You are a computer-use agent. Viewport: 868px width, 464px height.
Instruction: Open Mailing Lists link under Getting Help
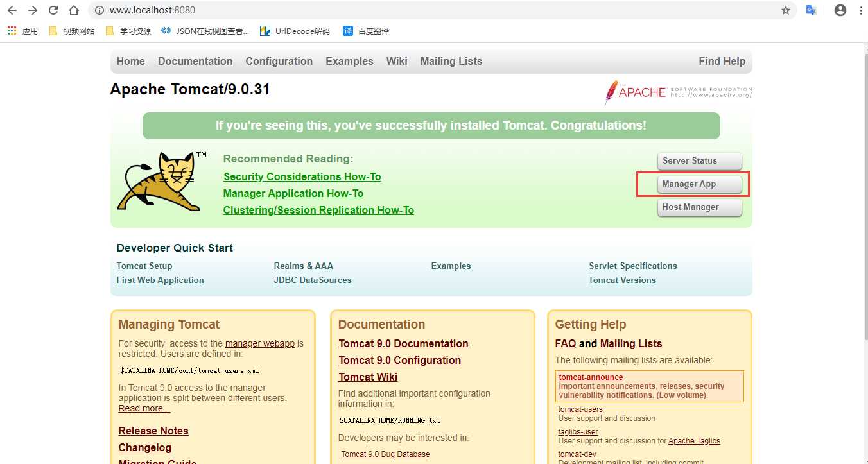tap(631, 343)
